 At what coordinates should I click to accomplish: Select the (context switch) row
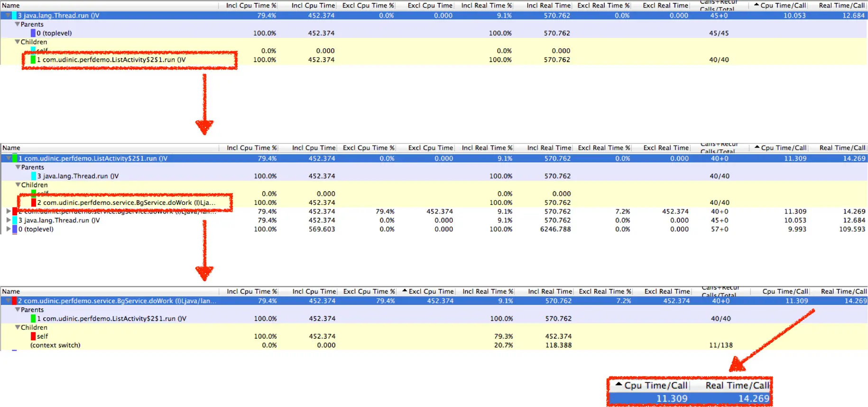[x=55, y=345]
